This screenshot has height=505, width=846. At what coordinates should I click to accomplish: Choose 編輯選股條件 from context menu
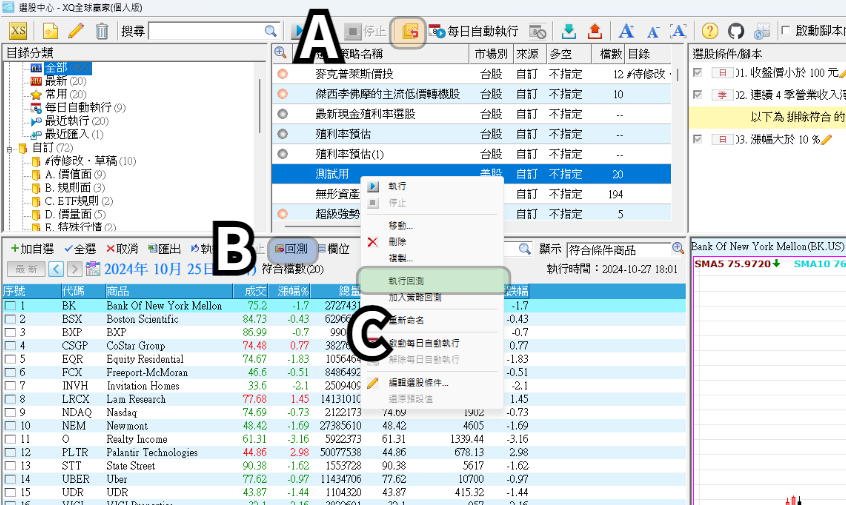[413, 383]
